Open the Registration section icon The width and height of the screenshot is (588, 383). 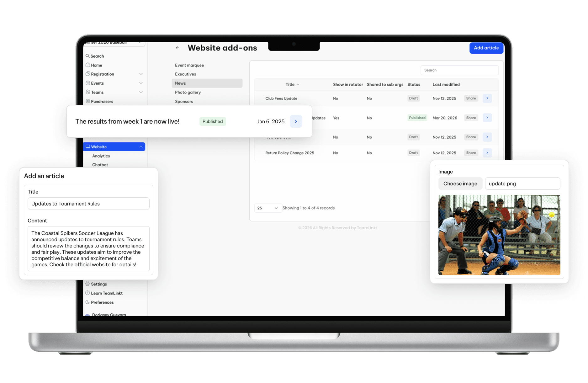point(88,74)
